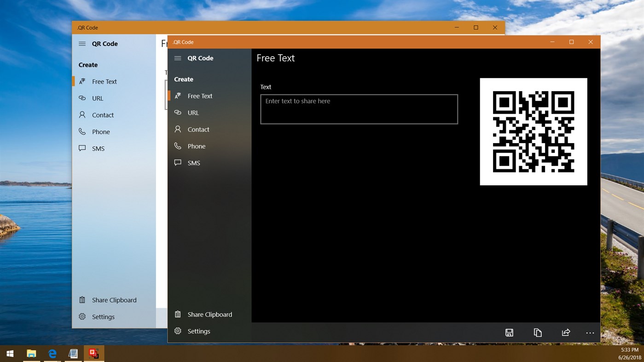Click the Free Text icon in sidebar

[x=178, y=96]
